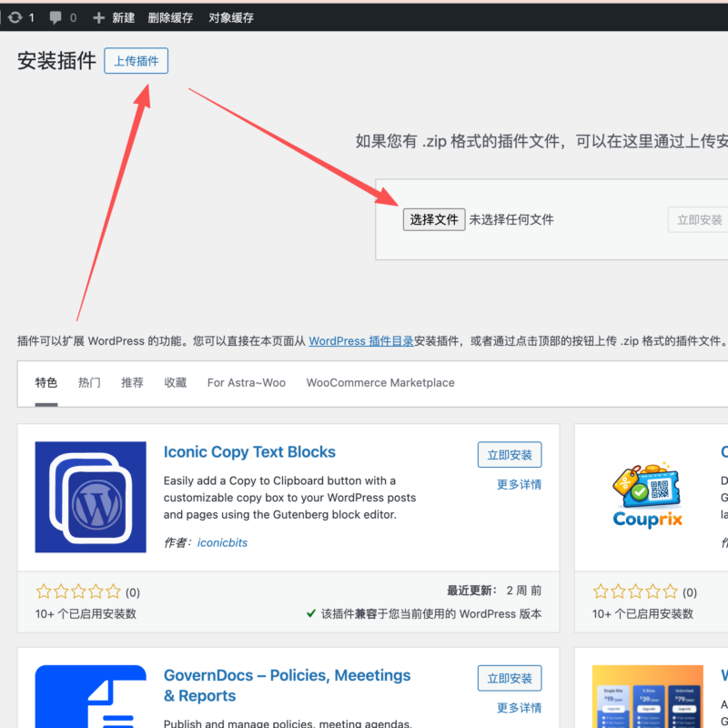728x728 pixels.
Task: Click the Couprix plugin logo
Action: tap(647, 497)
